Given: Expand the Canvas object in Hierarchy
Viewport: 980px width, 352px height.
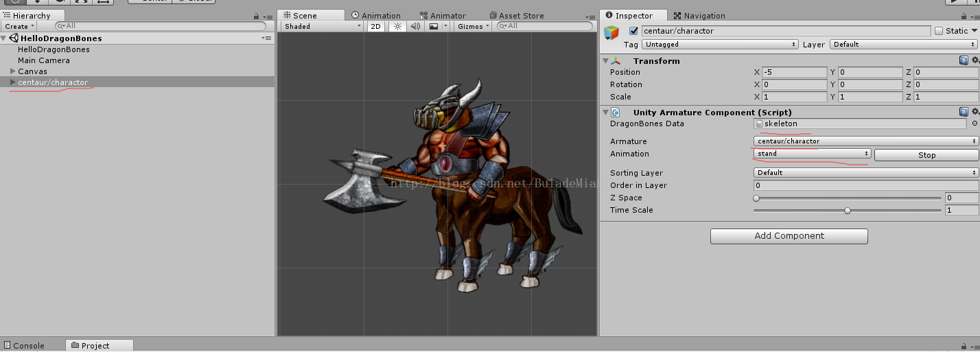Looking at the screenshot, I should (12, 71).
